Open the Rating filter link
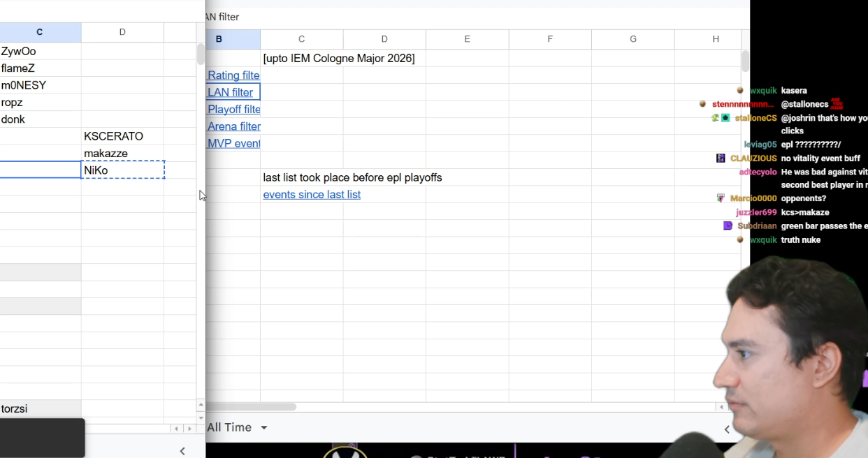Viewport: 868px width, 458px height. tap(233, 75)
